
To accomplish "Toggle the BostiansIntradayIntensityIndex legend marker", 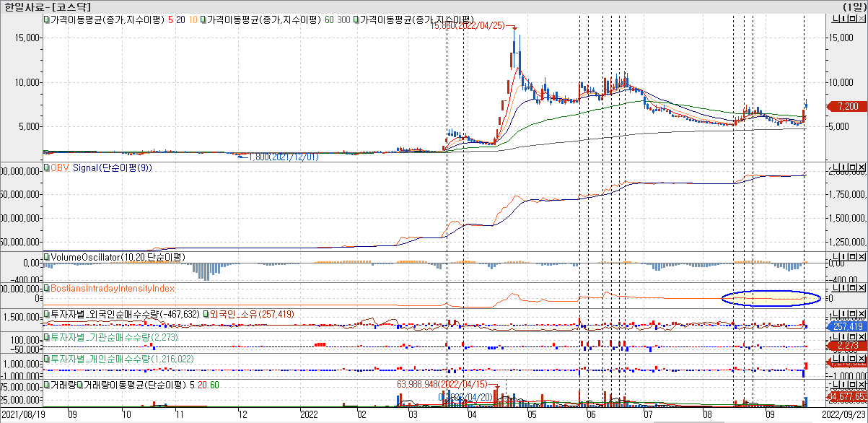I will coord(45,288).
